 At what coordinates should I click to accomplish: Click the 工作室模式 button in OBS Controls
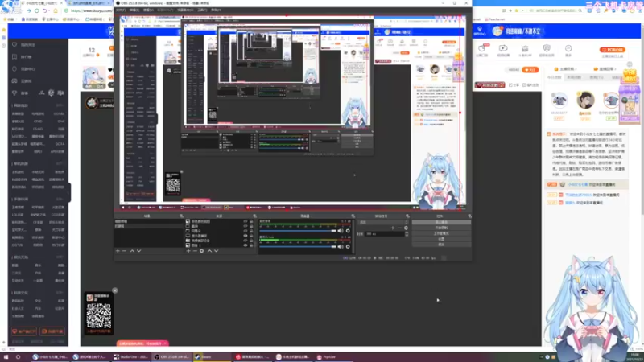click(x=441, y=233)
